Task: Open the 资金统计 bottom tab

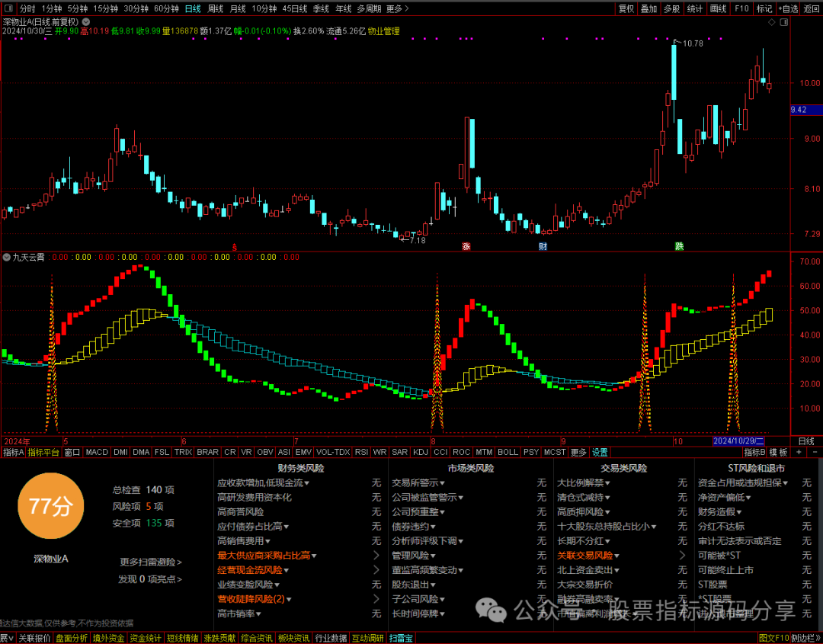Action: point(146,638)
